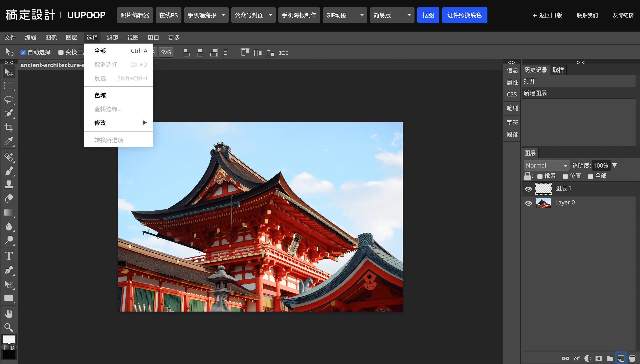Click 证件照换底色 button in toolbar
The height and width of the screenshot is (364, 640).
tap(464, 15)
